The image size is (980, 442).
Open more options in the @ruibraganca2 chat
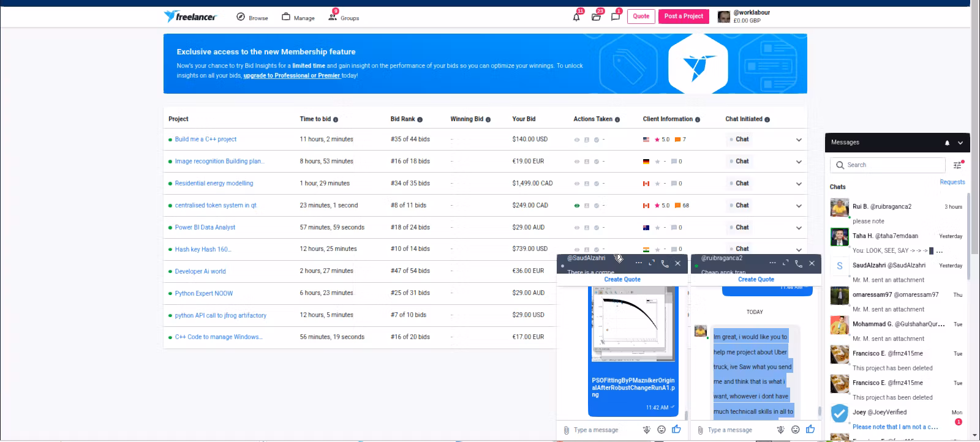[773, 263]
